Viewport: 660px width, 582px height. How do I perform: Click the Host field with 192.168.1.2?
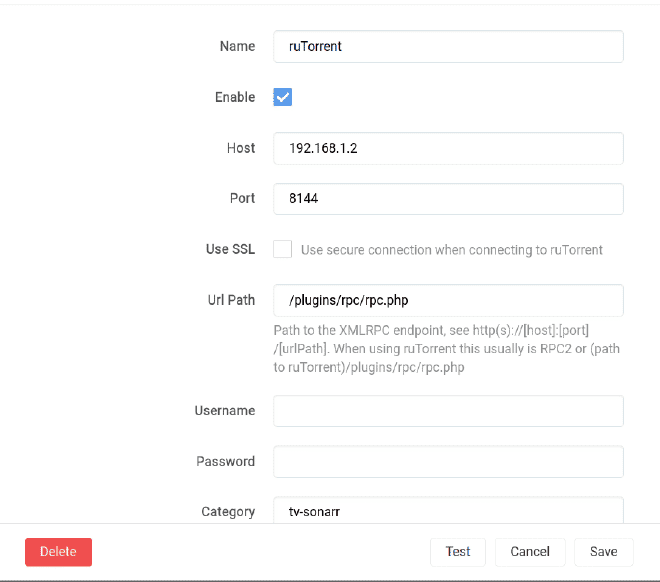tap(448, 148)
